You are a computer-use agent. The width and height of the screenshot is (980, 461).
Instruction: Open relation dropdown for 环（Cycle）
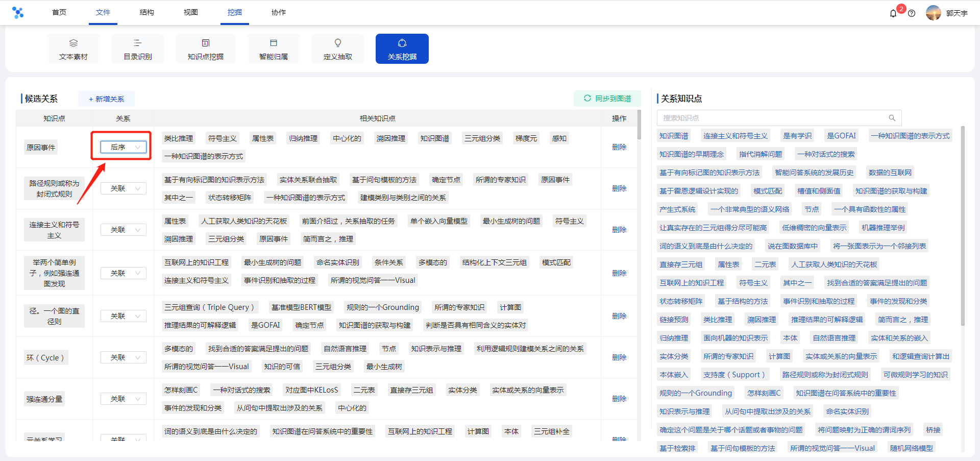pyautogui.click(x=124, y=357)
